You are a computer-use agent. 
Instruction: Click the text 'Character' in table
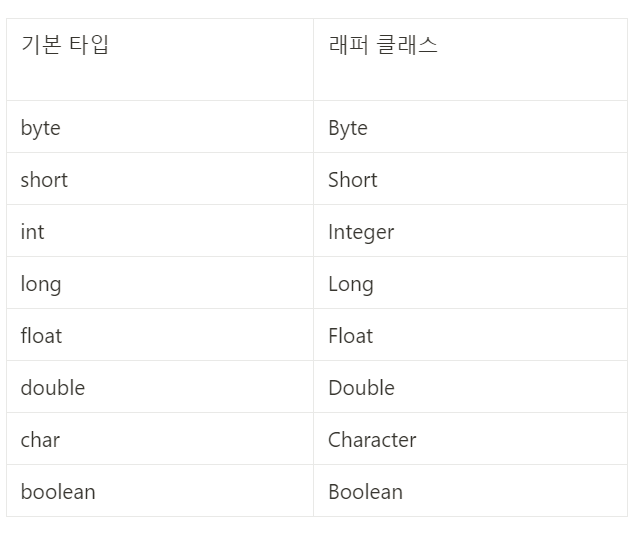(372, 440)
